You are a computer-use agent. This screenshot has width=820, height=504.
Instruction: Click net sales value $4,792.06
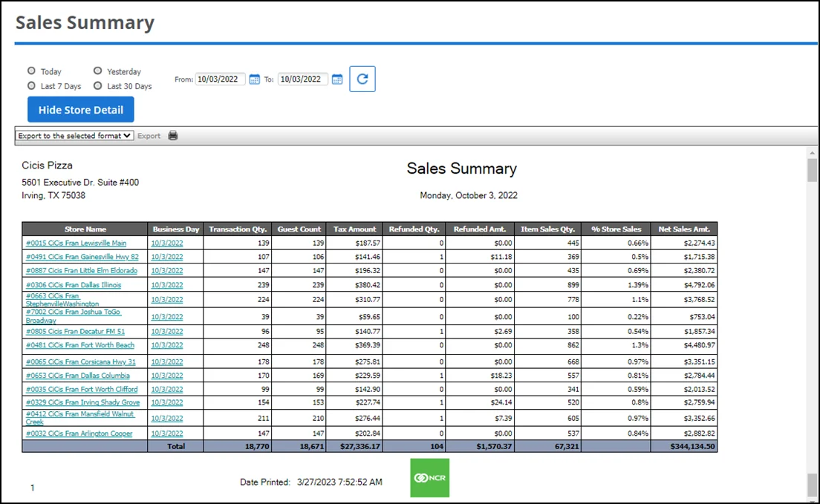699,285
